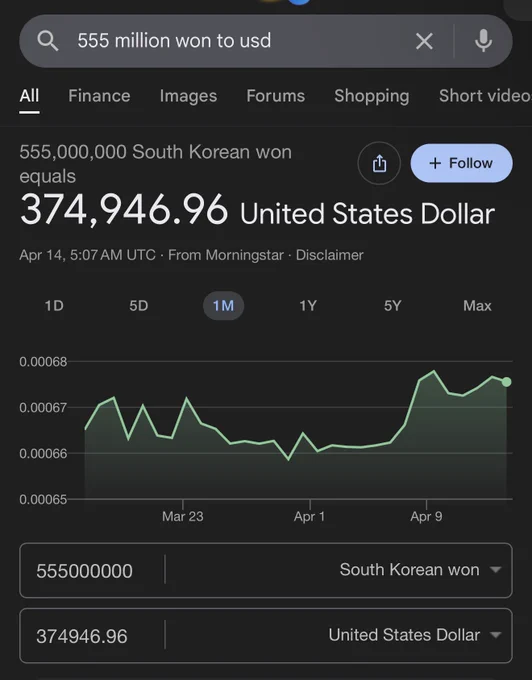532x680 pixels.
Task: Clear the search query with the X icon
Action: pyautogui.click(x=424, y=42)
